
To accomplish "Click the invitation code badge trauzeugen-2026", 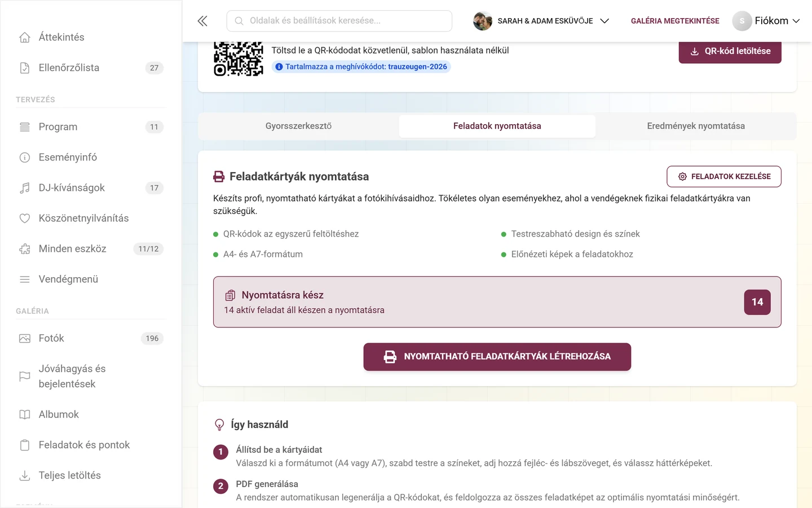I will click(x=361, y=67).
